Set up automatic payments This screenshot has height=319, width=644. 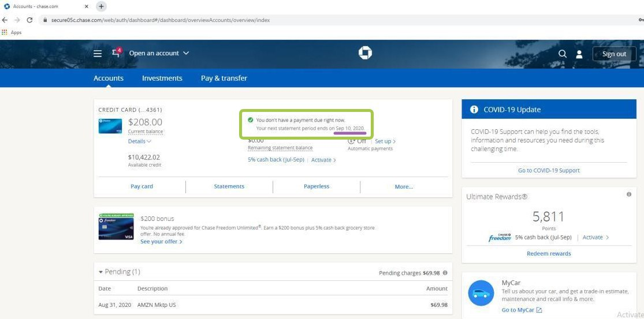pyautogui.click(x=385, y=141)
